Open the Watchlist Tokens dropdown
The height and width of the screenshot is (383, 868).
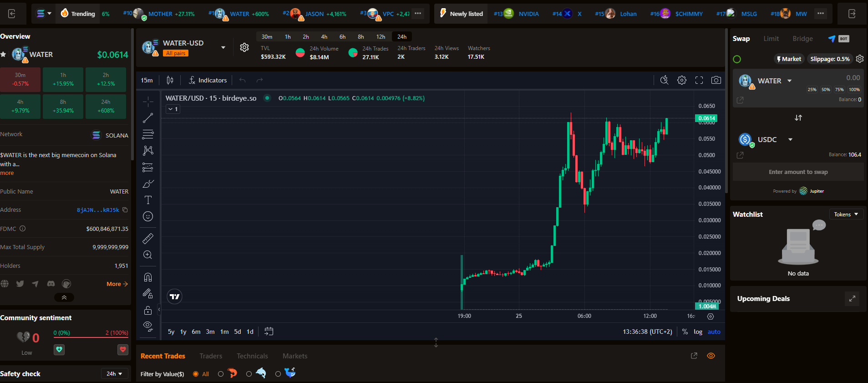pos(846,214)
